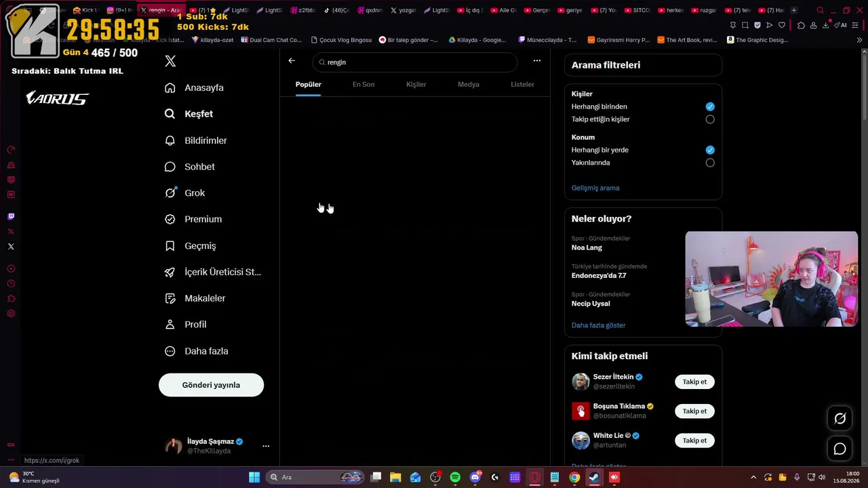Open the floating Grok button
868x488 pixels.
(x=840, y=419)
